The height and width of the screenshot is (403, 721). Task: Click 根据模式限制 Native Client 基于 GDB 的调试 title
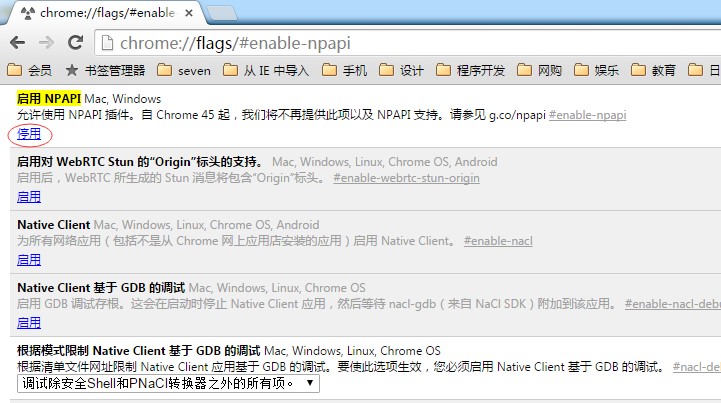tap(138, 351)
